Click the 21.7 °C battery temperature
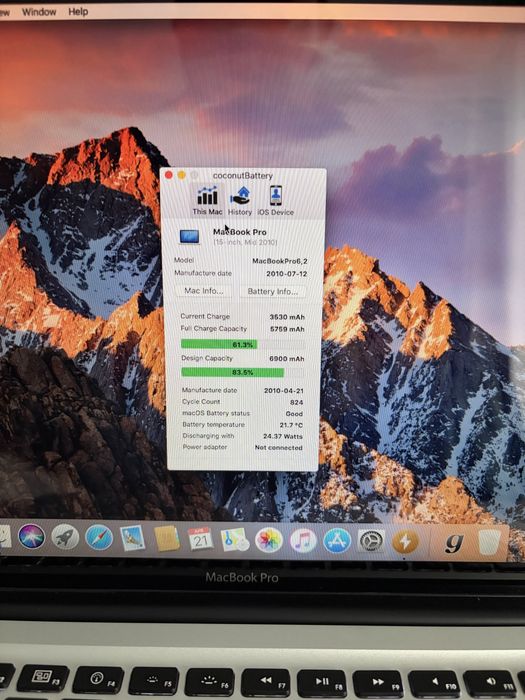 (291, 425)
